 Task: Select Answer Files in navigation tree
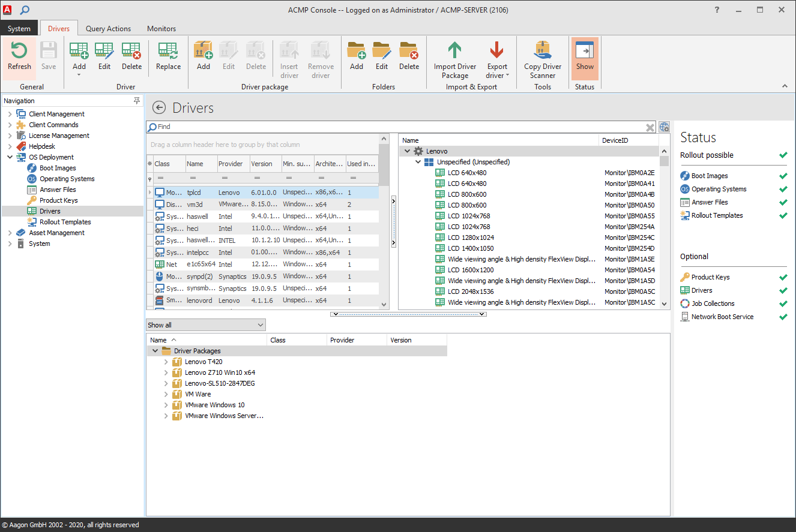click(x=58, y=190)
